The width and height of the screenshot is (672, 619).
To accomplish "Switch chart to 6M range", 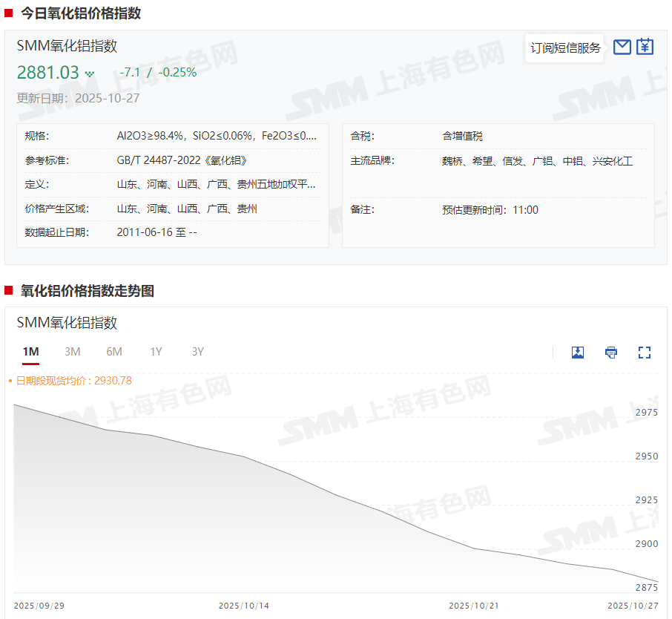I will click(113, 352).
